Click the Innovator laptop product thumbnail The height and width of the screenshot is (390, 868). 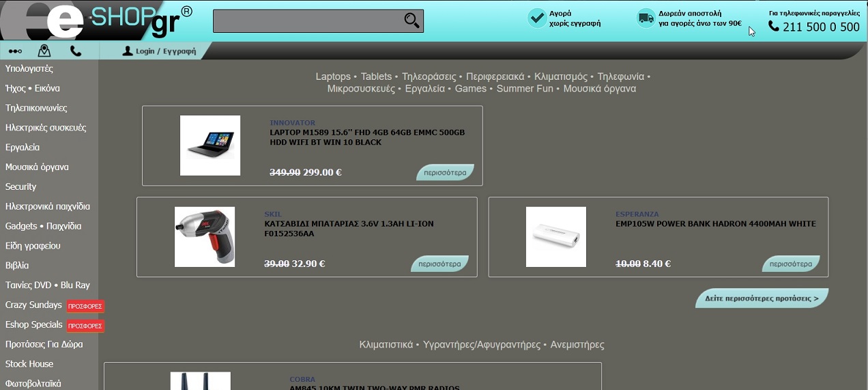pos(210,145)
